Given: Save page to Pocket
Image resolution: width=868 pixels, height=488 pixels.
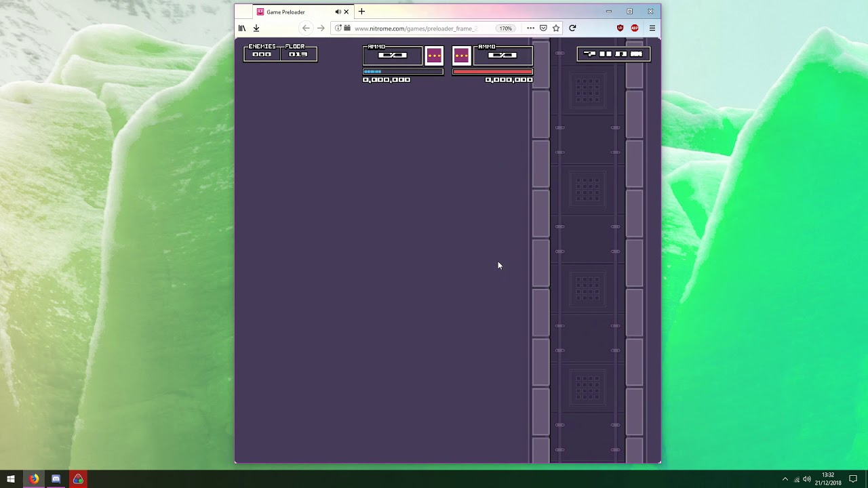Looking at the screenshot, I should (543, 28).
